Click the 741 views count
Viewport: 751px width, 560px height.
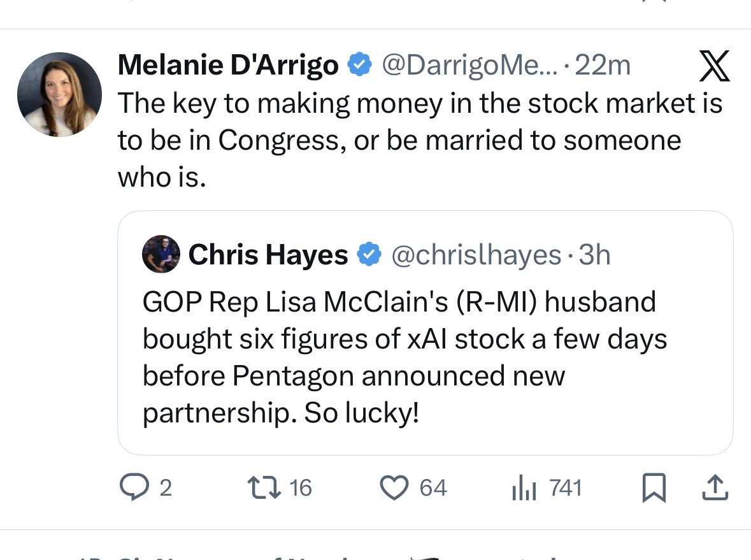coord(565,488)
